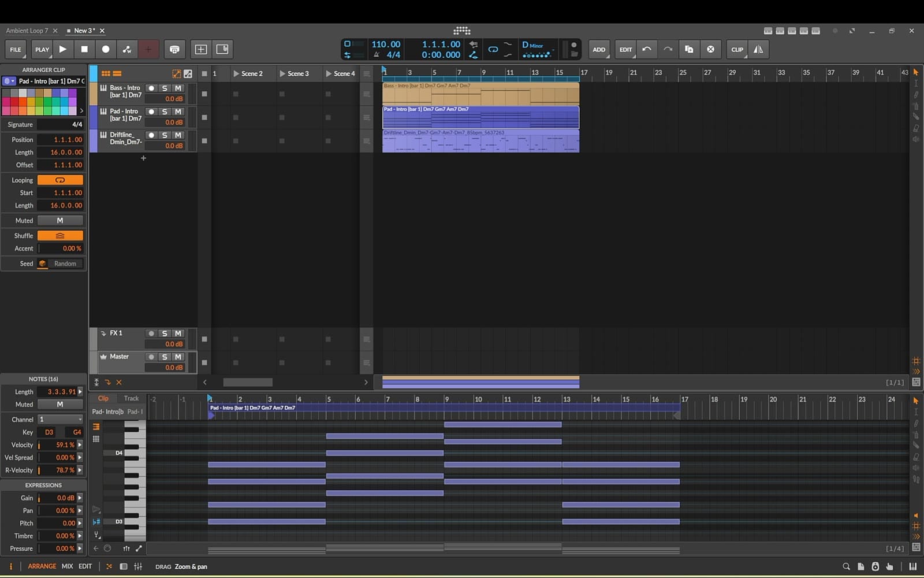Screen dimensions: 924x578
Task: Click the duplicate icon in toolbar
Action: 689,49
